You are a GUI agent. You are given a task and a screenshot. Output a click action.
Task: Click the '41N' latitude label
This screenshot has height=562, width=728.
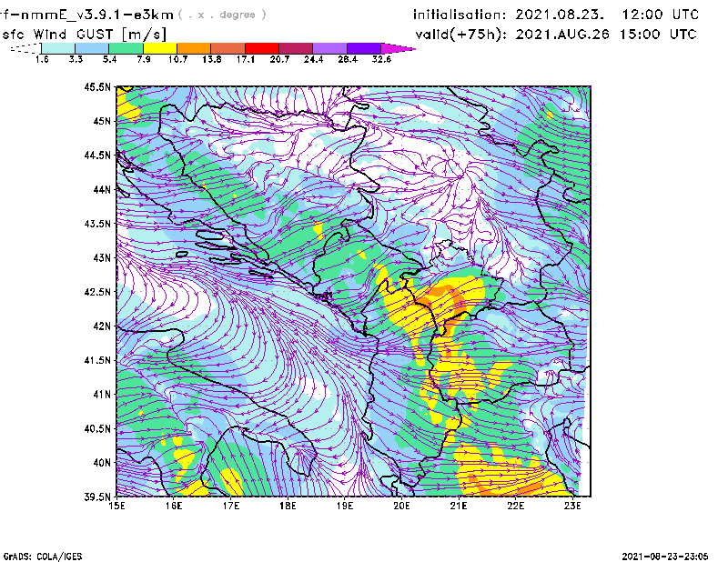[x=103, y=394]
